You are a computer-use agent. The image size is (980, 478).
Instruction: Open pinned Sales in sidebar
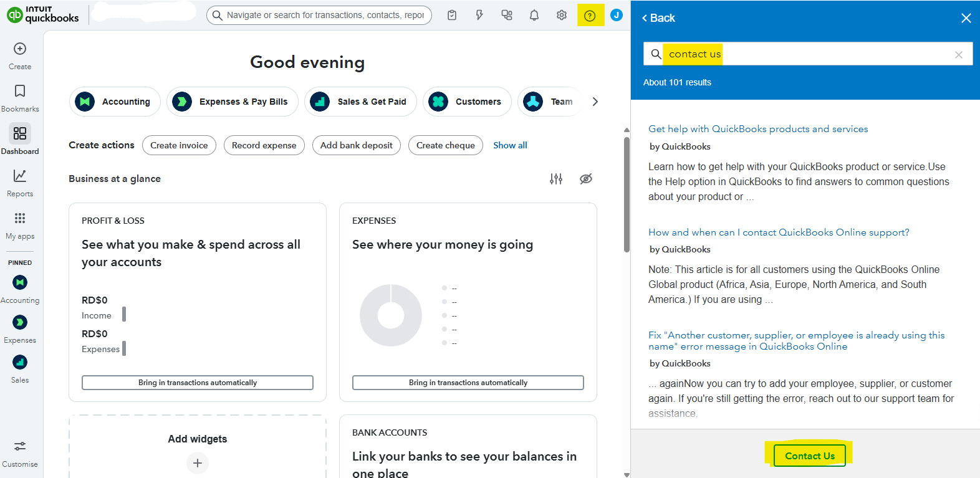pos(20,370)
